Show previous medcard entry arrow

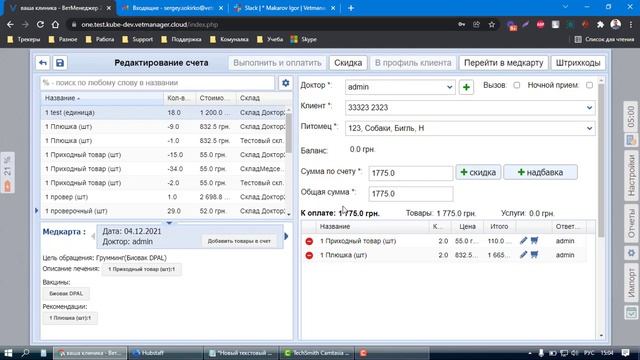tap(93, 236)
